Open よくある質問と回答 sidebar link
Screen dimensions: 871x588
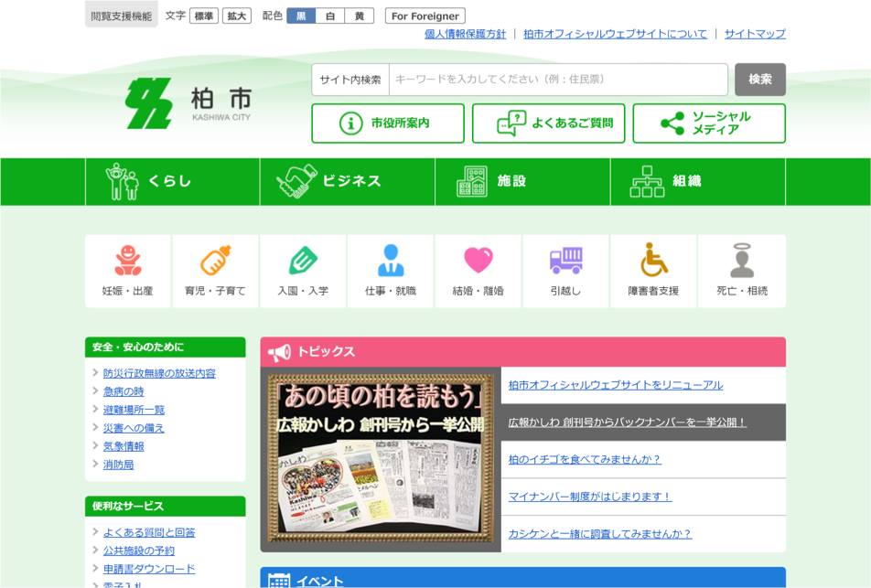(x=149, y=532)
